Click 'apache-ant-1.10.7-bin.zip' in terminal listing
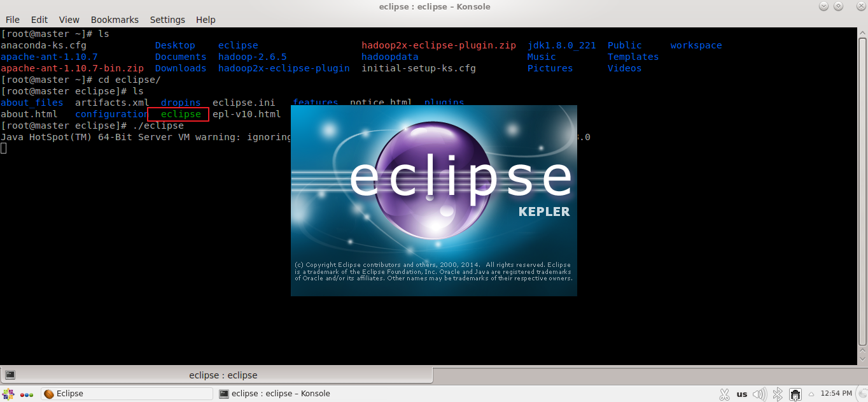The image size is (868, 402). 72,68
